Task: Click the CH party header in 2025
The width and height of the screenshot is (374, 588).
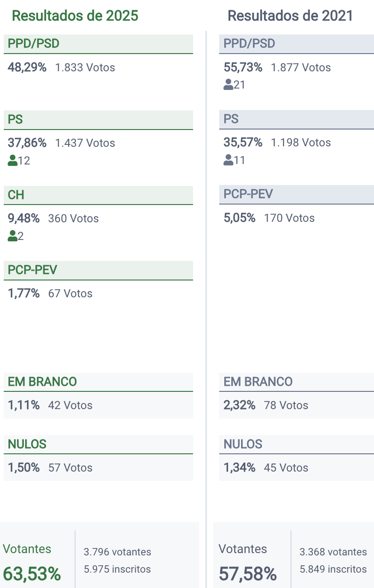Action: [16, 195]
